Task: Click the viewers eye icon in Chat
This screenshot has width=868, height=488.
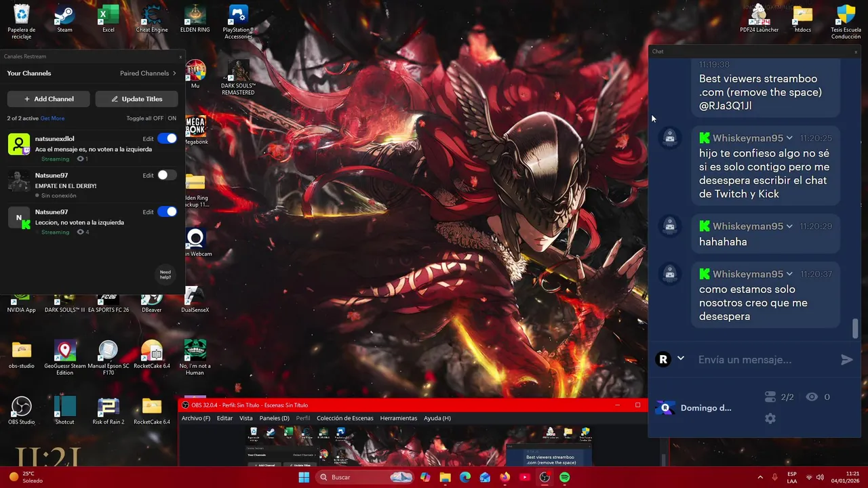Action: (x=812, y=397)
